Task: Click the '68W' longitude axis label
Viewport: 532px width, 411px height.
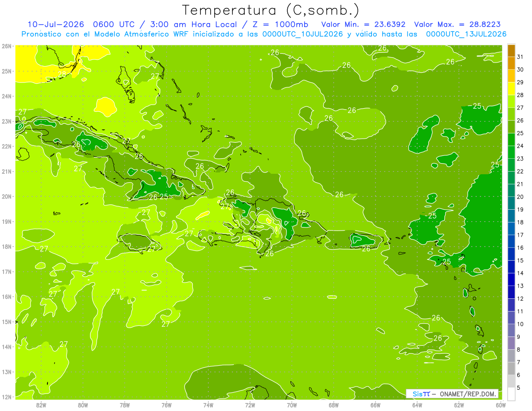Action: point(334,405)
